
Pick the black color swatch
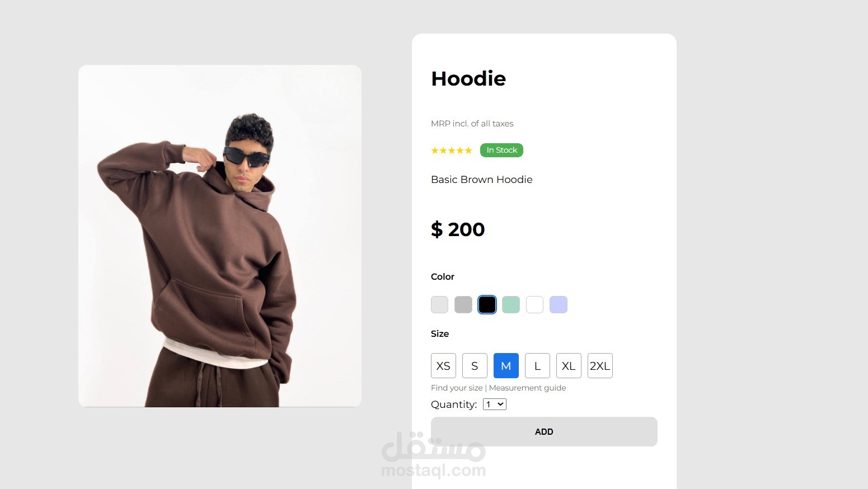(487, 305)
